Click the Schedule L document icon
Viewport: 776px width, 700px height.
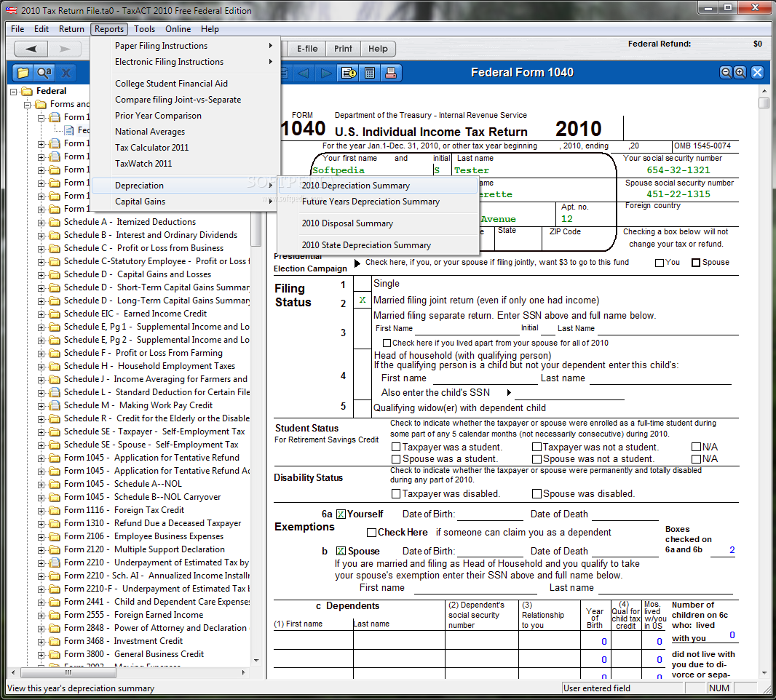55,392
